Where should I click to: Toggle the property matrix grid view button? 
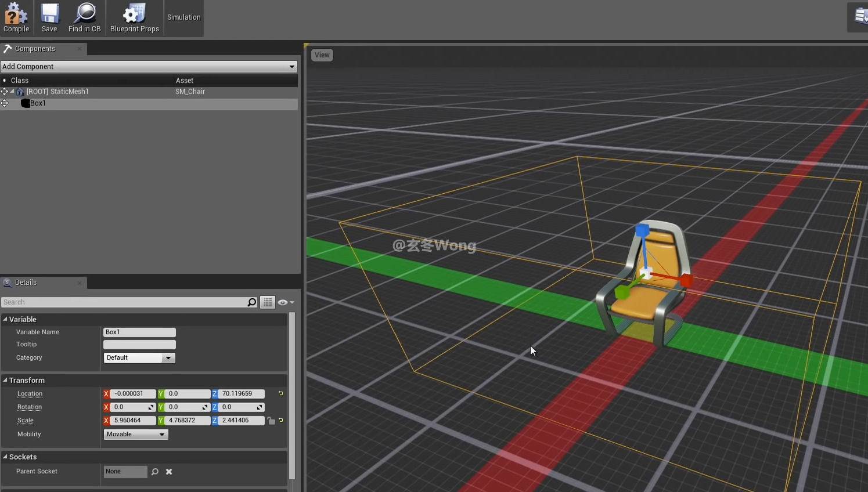[268, 302]
